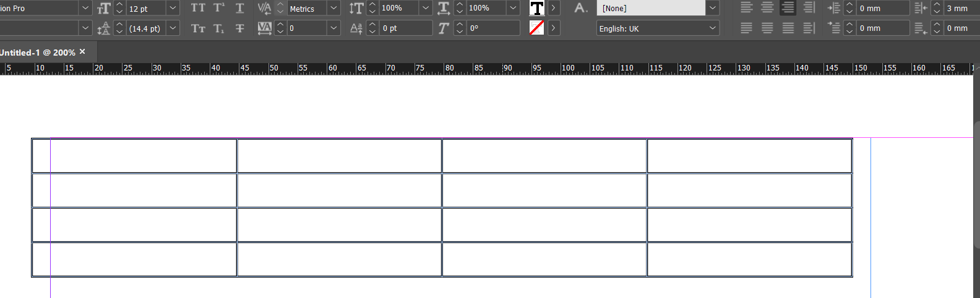Screen dimensions: 980x298
Task: Open the Metrics kerning dropdown
Action: tap(334, 8)
